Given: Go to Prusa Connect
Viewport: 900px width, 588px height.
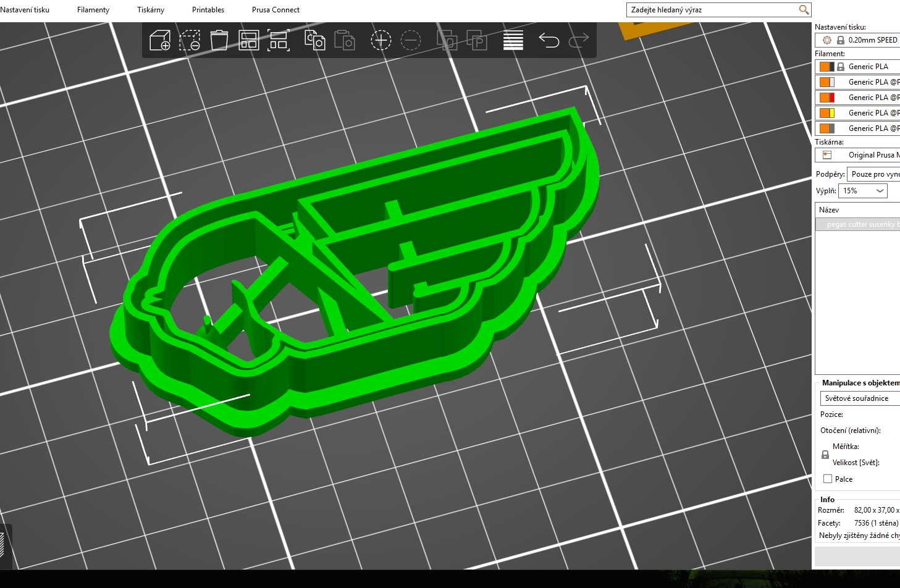Looking at the screenshot, I should pyautogui.click(x=275, y=10).
